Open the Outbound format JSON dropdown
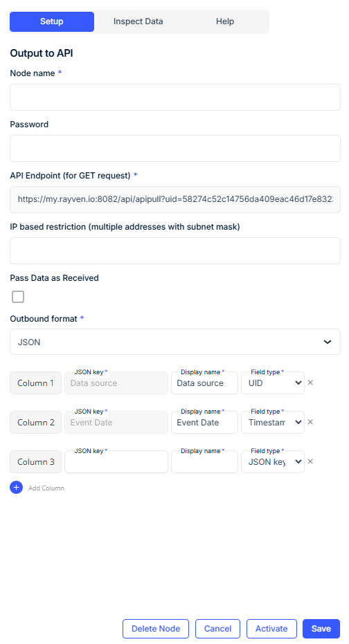Screen dimensions: 349x644 [175, 342]
